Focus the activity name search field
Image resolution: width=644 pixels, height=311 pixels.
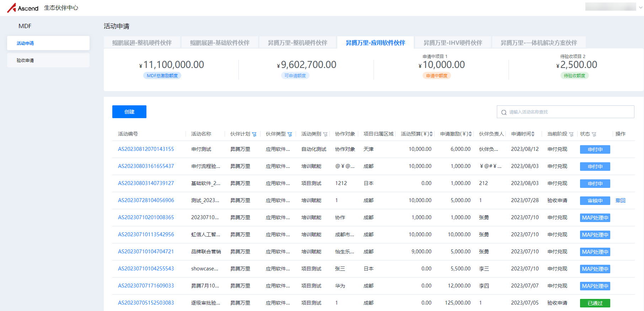point(565,112)
